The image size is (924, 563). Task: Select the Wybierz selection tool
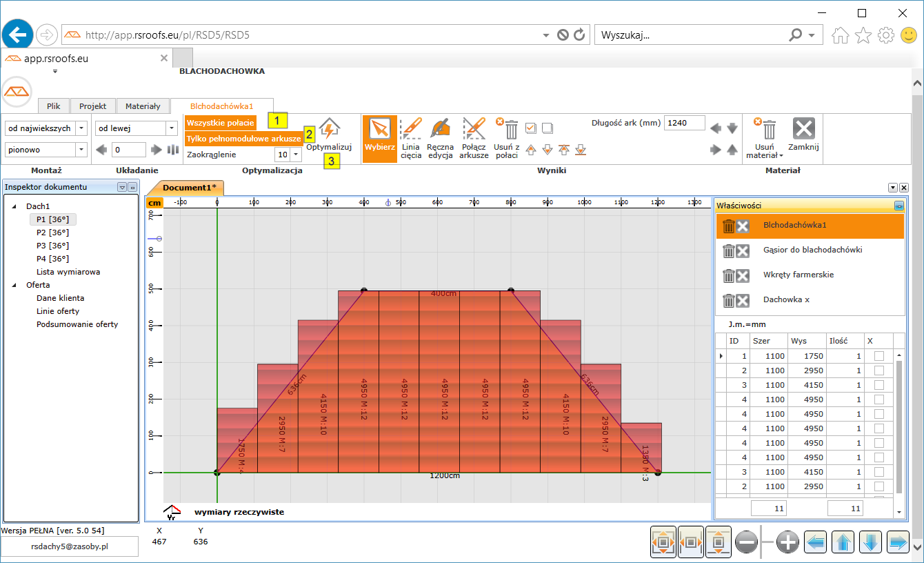380,138
